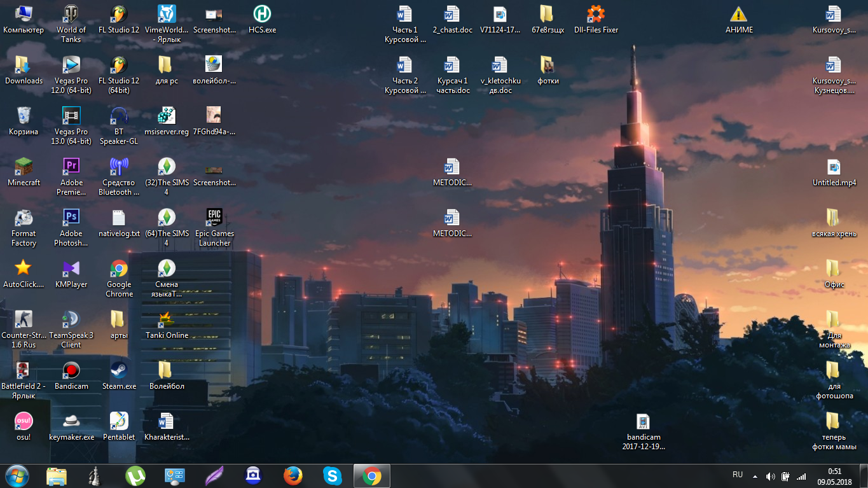Open the taskbar clock and date
The image size is (868, 488).
[x=834, y=476]
